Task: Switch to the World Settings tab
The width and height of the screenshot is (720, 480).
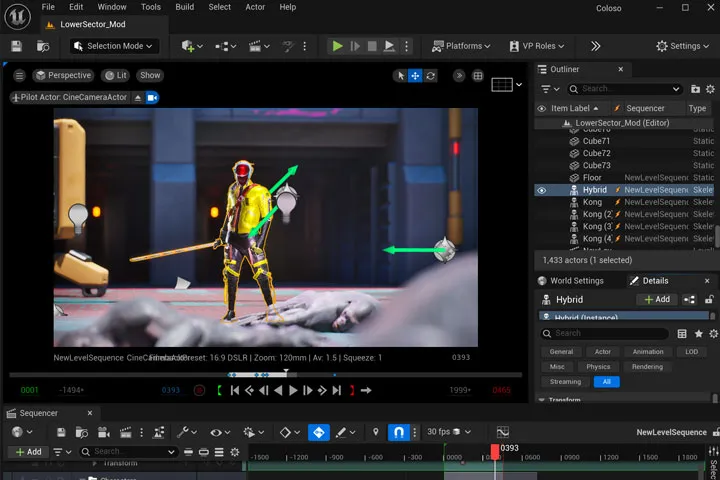Action: coord(571,281)
